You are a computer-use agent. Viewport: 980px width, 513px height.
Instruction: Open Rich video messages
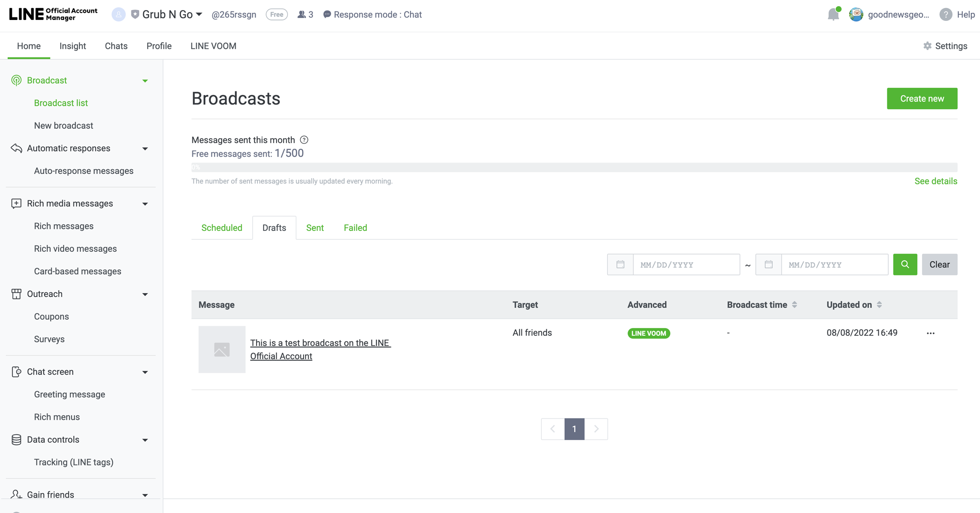tap(75, 249)
